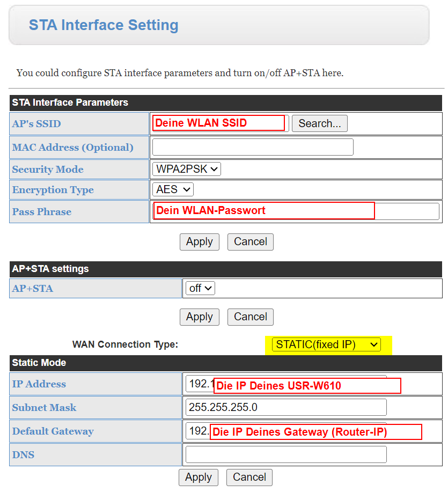Click the Default Gateway field
448x492 pixels.
(x=286, y=431)
